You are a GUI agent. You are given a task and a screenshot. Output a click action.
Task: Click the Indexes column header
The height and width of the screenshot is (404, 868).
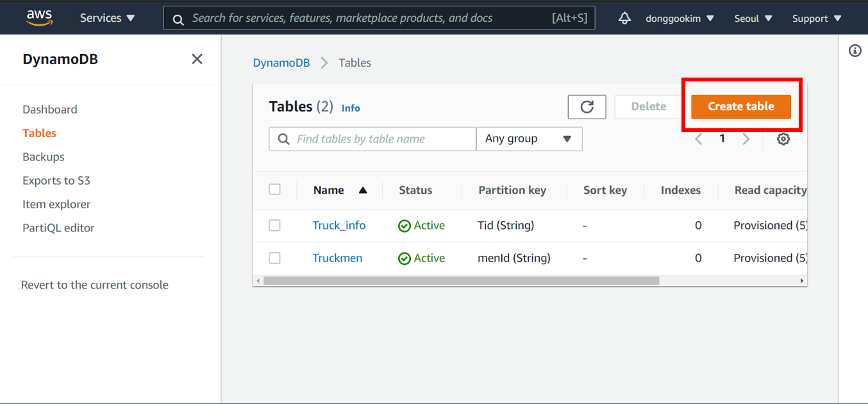pyautogui.click(x=681, y=190)
